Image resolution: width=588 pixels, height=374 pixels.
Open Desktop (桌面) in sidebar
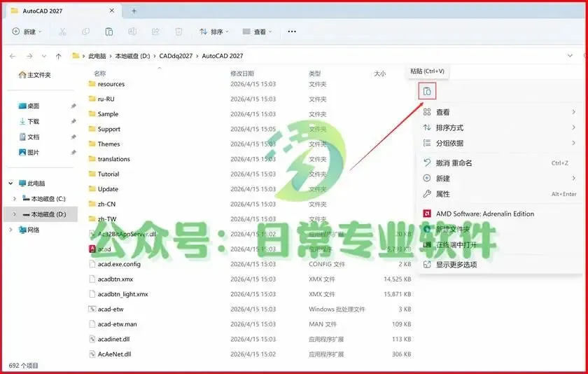click(x=29, y=106)
